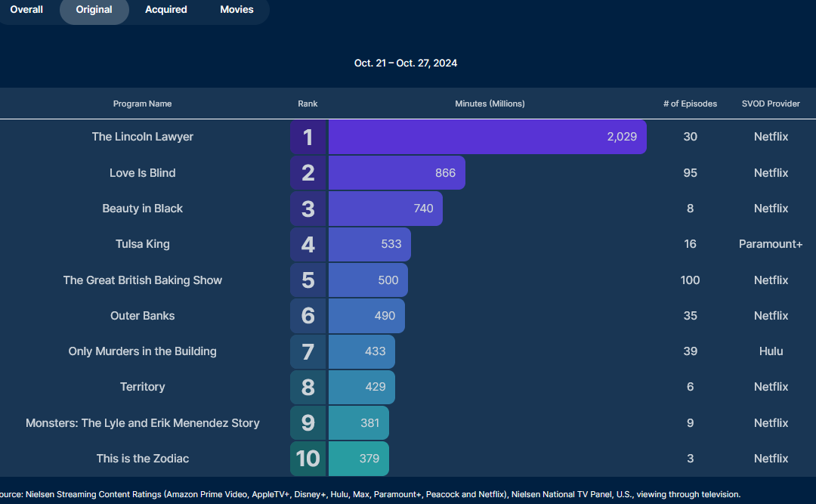Screen dimensions: 816x504
Task: Click the Love Is Blind 866 bar
Action: (x=396, y=173)
